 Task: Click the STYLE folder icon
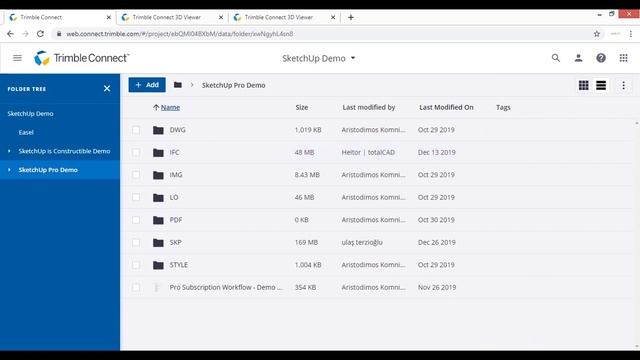coord(158,265)
